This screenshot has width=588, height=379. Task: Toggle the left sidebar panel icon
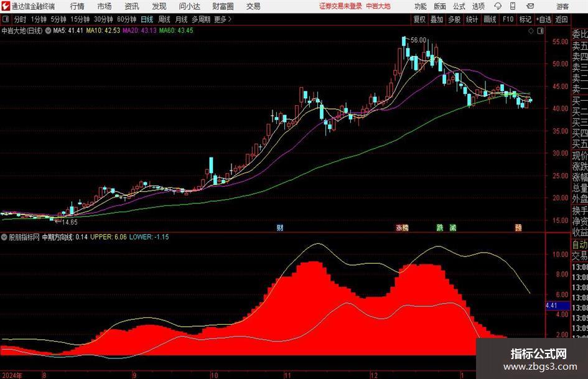tap(6, 19)
